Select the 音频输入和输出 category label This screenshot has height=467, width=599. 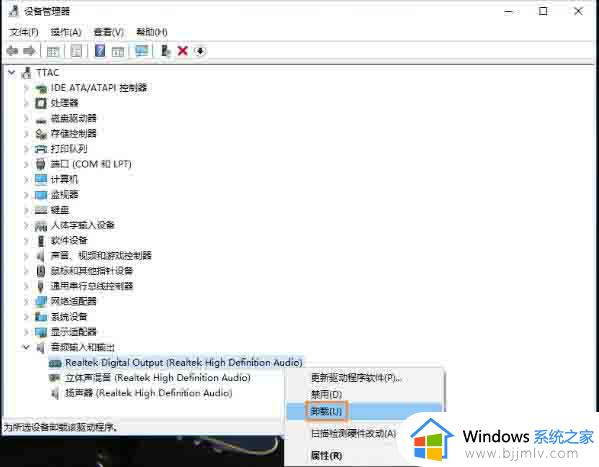(83, 347)
